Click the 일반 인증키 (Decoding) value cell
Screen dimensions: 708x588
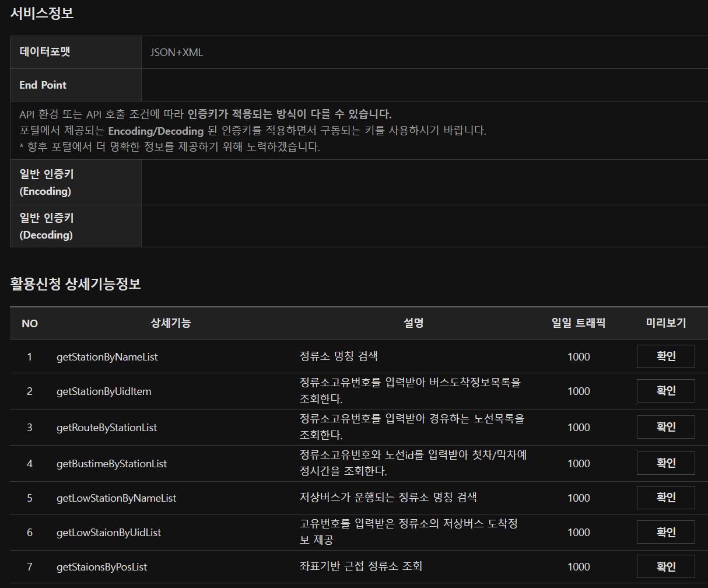pos(424,226)
